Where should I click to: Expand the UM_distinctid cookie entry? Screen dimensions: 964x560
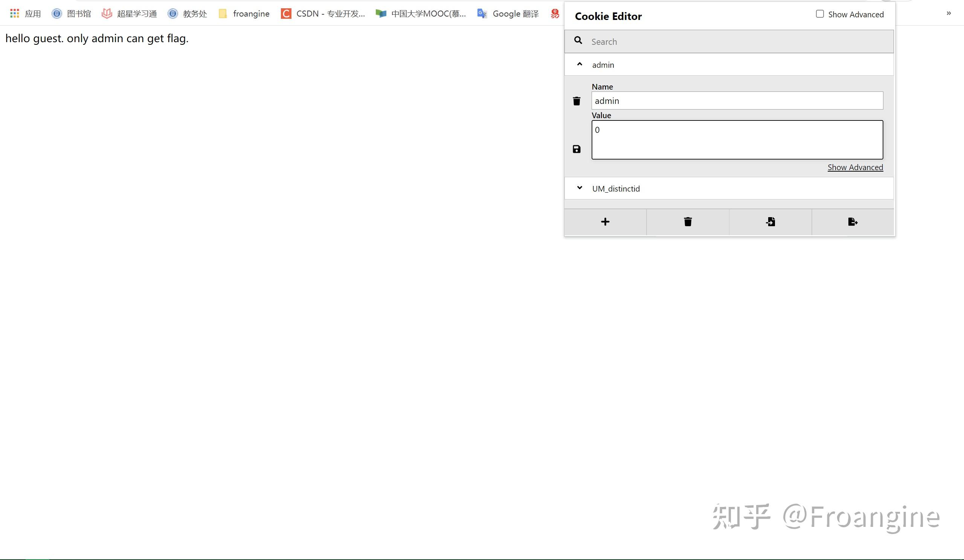pyautogui.click(x=579, y=188)
